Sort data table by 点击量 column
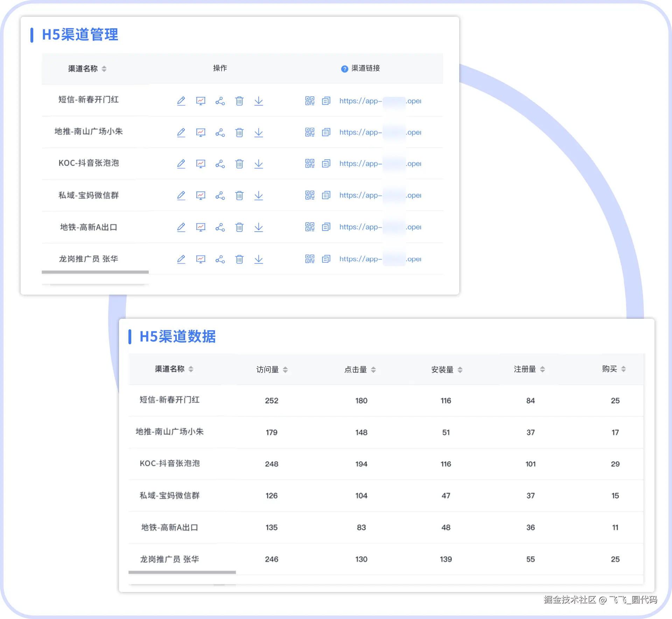Image resolution: width=672 pixels, height=619 pixels. [x=373, y=370]
